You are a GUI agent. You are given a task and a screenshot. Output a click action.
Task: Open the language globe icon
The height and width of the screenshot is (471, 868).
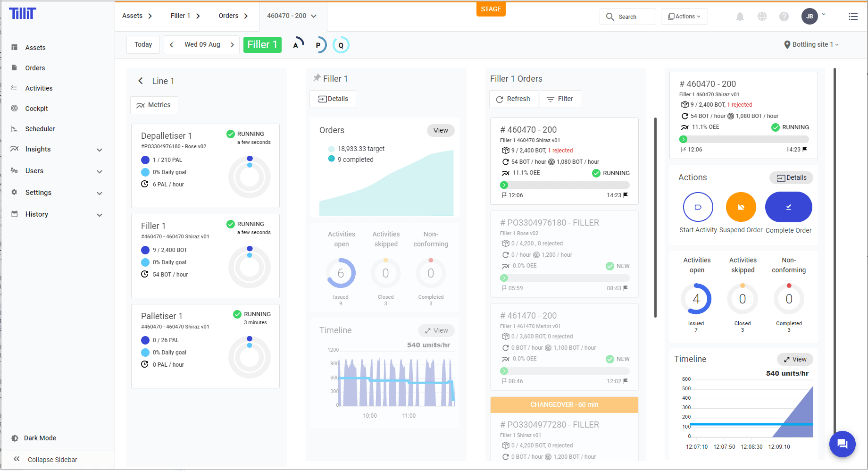pyautogui.click(x=762, y=17)
